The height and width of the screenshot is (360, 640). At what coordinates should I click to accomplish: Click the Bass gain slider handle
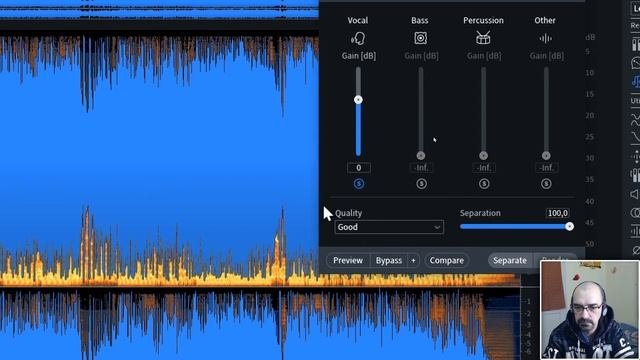pyautogui.click(x=421, y=156)
